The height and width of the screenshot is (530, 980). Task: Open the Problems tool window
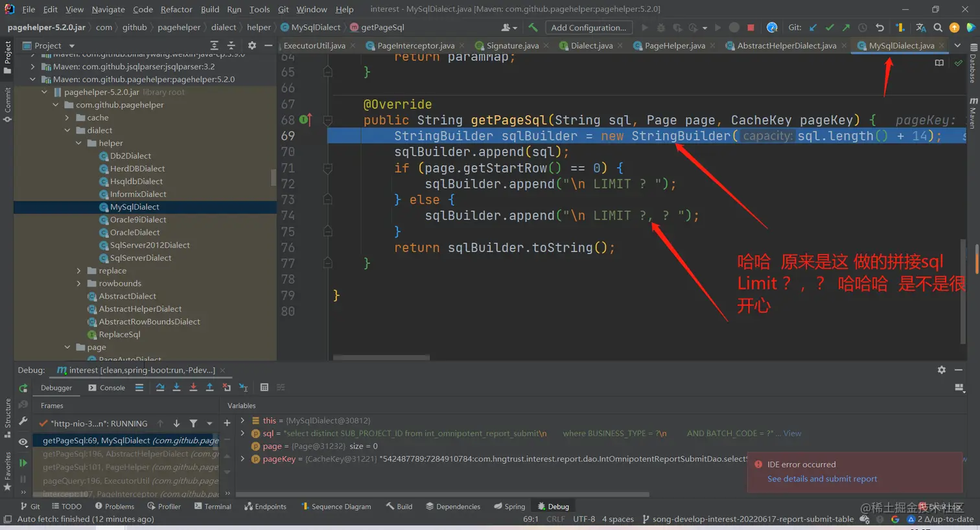115,507
